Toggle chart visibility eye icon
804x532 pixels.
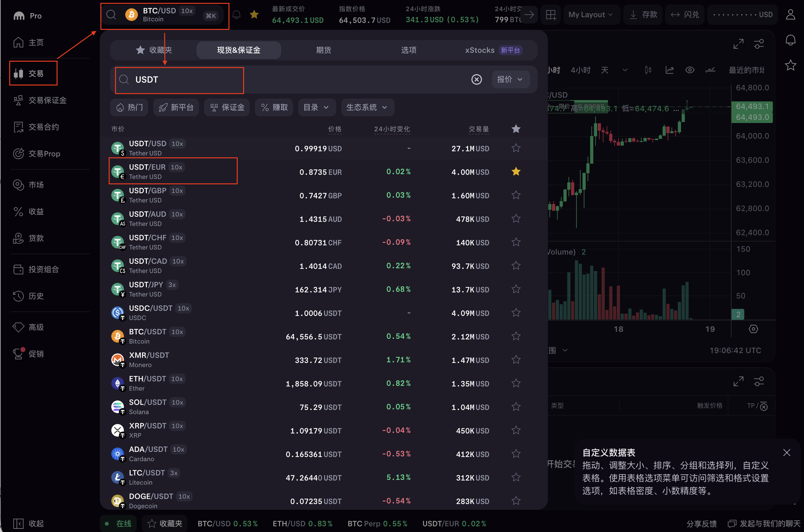(x=690, y=70)
